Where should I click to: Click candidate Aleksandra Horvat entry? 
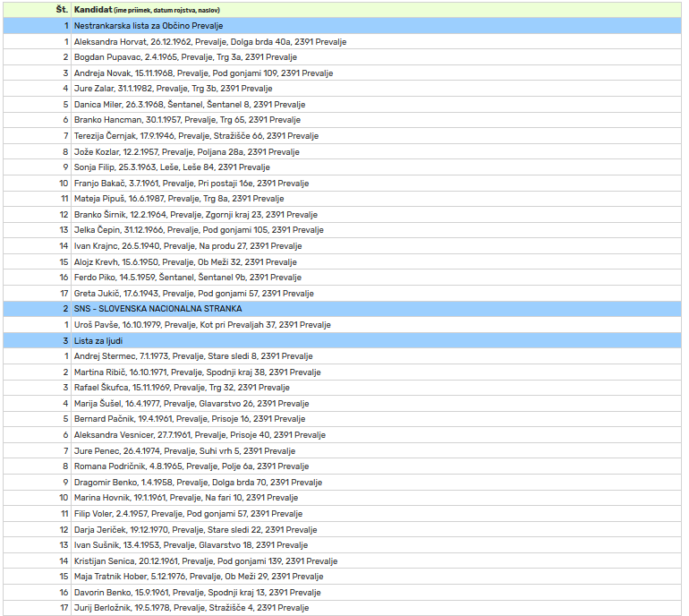pos(209,41)
